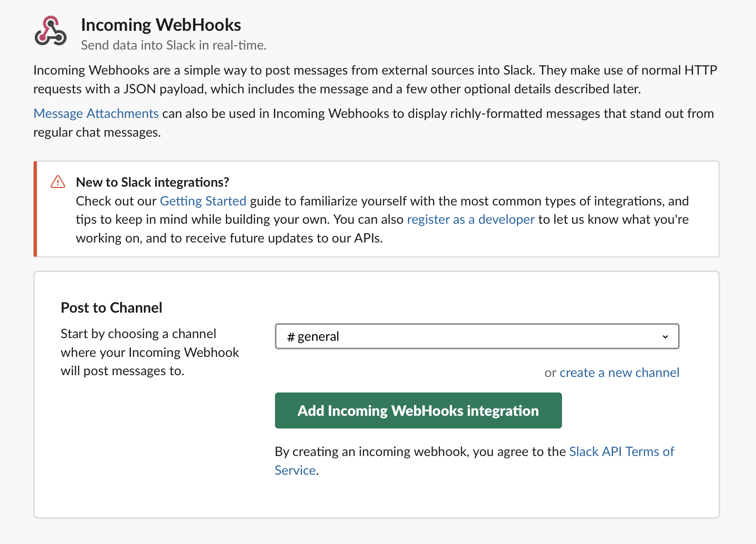Screen dimensions: 756x544
Task: Click the Send data into Slack subtitle
Action: (173, 45)
